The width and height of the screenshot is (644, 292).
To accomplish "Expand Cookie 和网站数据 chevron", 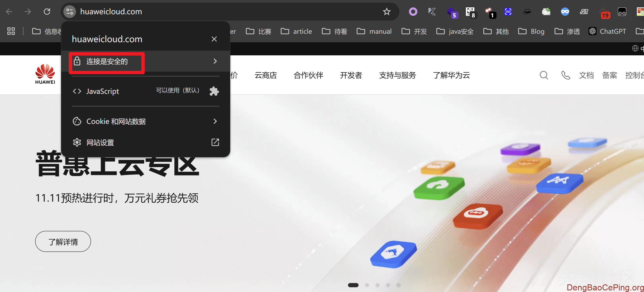I will [x=215, y=121].
